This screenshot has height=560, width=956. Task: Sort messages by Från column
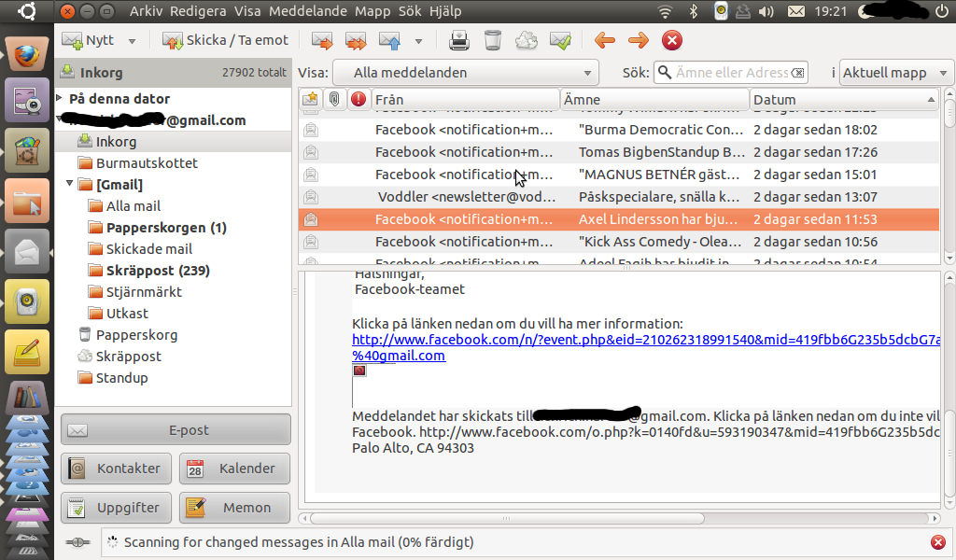[465, 99]
